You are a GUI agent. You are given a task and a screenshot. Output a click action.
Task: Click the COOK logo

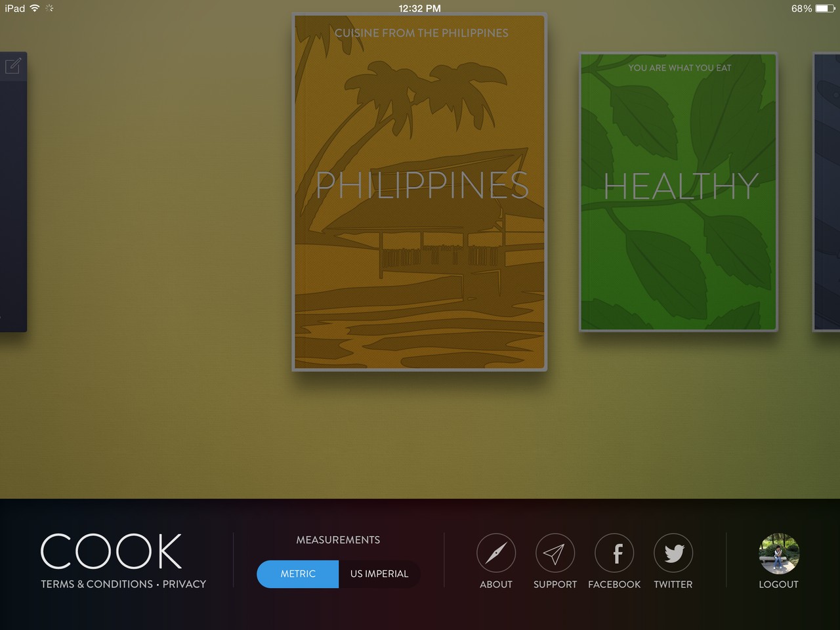[112, 551]
